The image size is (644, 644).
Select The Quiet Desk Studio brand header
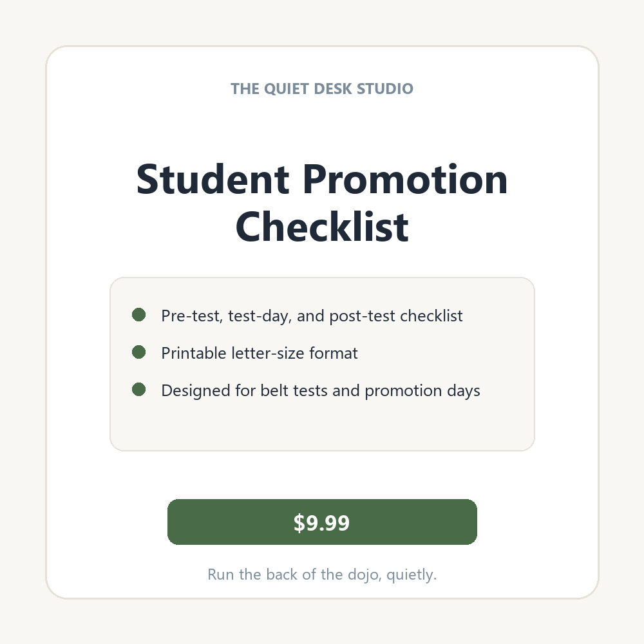coord(322,89)
